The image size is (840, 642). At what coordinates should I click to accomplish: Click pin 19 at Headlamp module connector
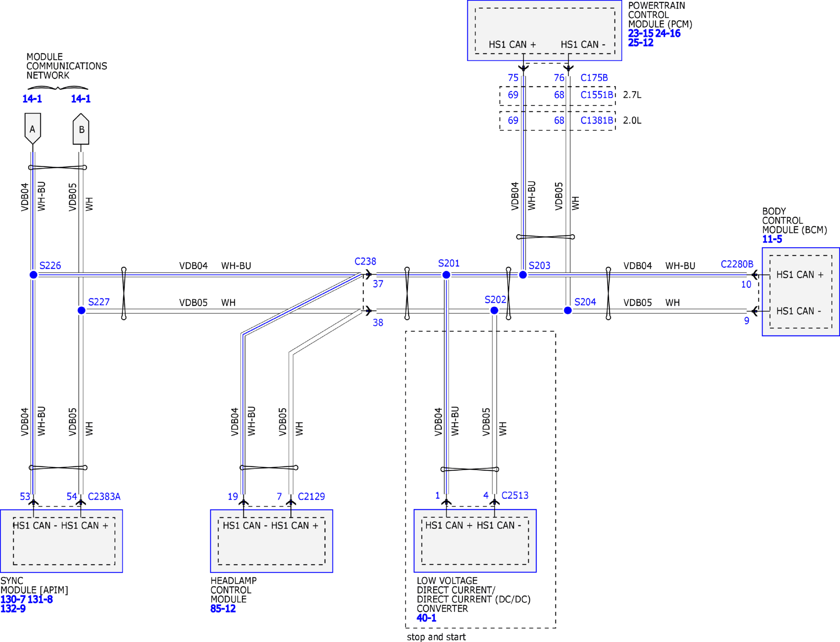(x=233, y=497)
